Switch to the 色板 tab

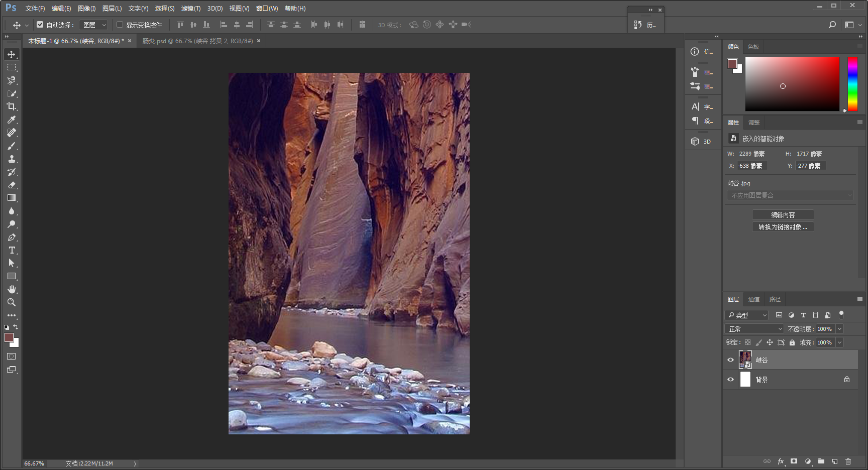[x=753, y=47]
